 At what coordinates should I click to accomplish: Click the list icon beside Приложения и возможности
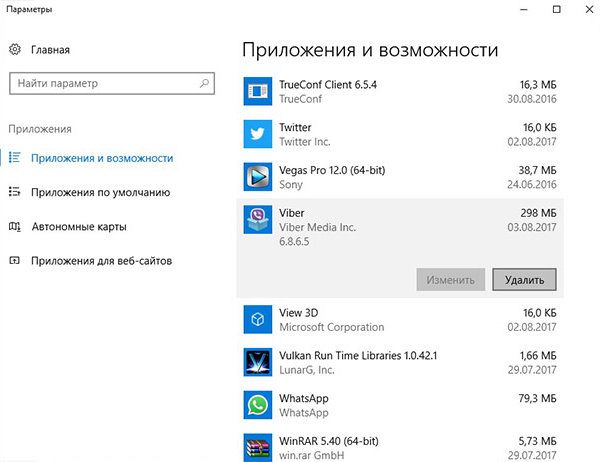(15, 157)
